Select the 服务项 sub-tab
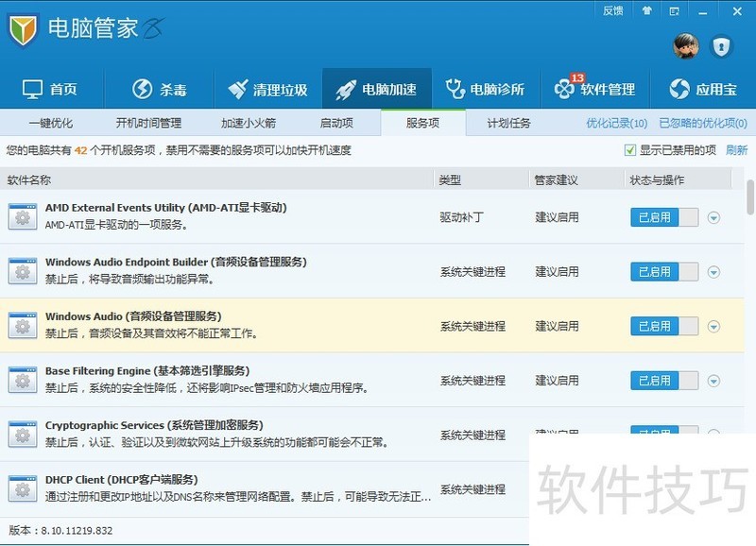756x546 pixels. tap(422, 124)
